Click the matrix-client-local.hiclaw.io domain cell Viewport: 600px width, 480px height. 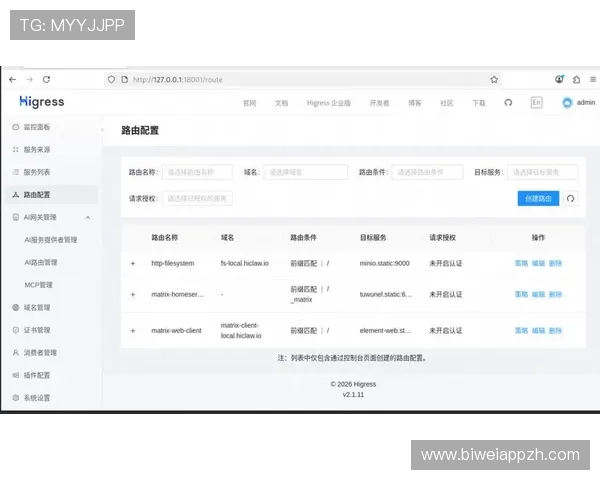(241, 330)
